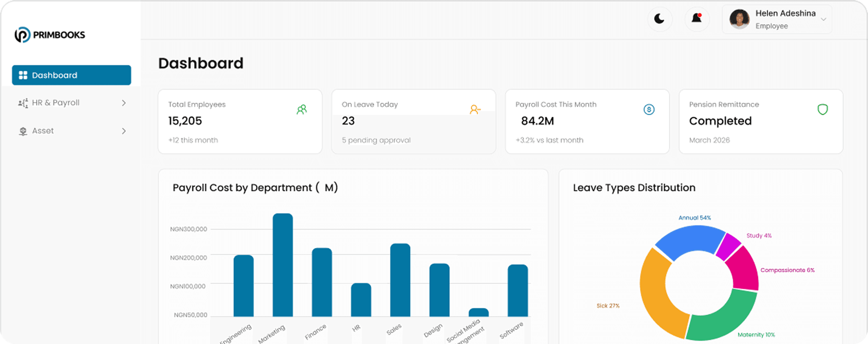Click 'March 2026' under Pension Remittance
The image size is (868, 344).
tap(710, 140)
